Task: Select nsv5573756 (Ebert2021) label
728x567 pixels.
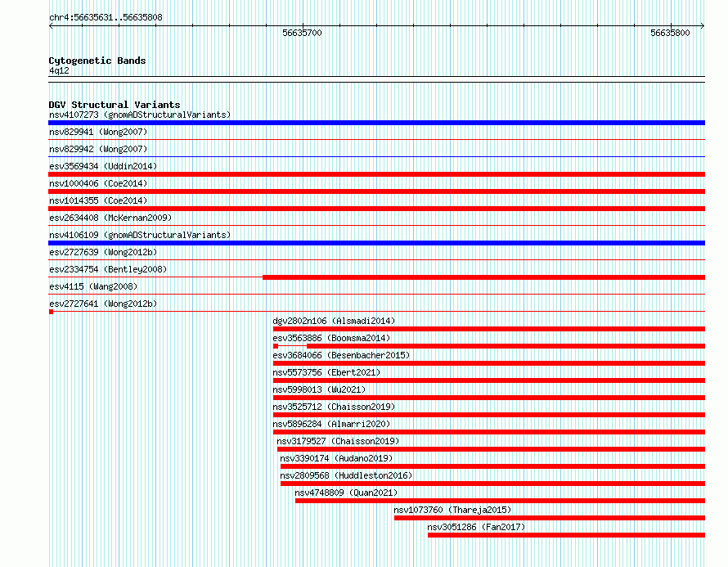Action: pyautogui.click(x=326, y=372)
